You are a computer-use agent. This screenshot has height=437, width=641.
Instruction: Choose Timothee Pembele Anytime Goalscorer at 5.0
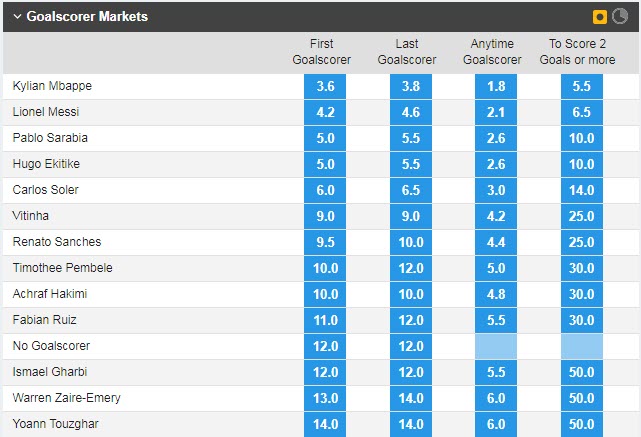pos(496,268)
